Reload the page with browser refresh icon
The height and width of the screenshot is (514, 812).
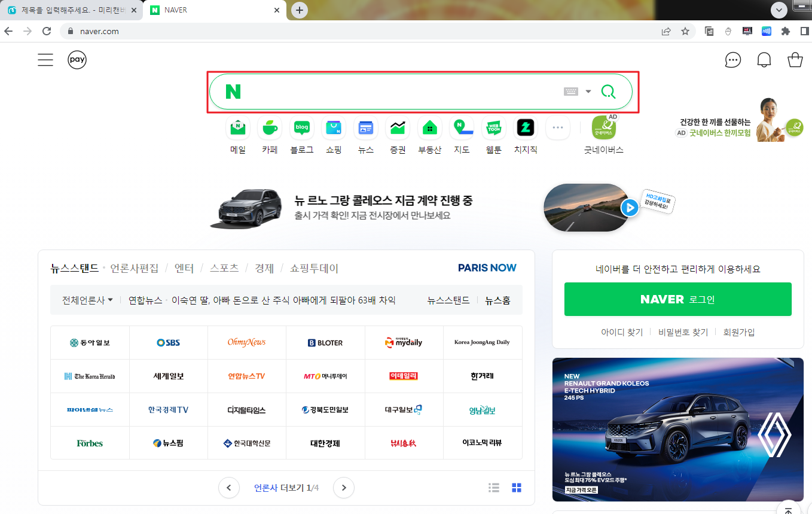pyautogui.click(x=47, y=31)
